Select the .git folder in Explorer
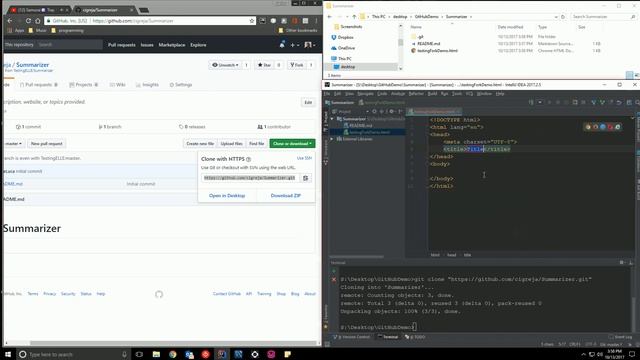Screen dimensions: 640x360 [x=420, y=37]
